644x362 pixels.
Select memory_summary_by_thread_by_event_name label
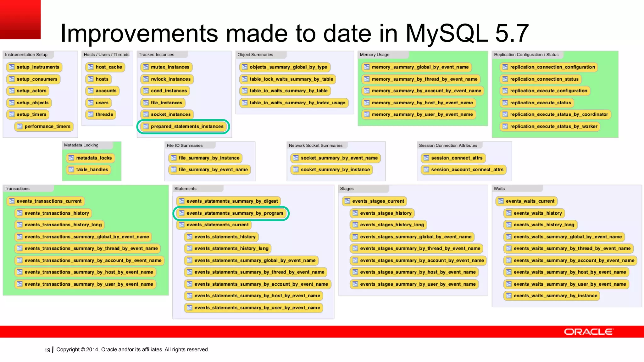pyautogui.click(x=425, y=79)
